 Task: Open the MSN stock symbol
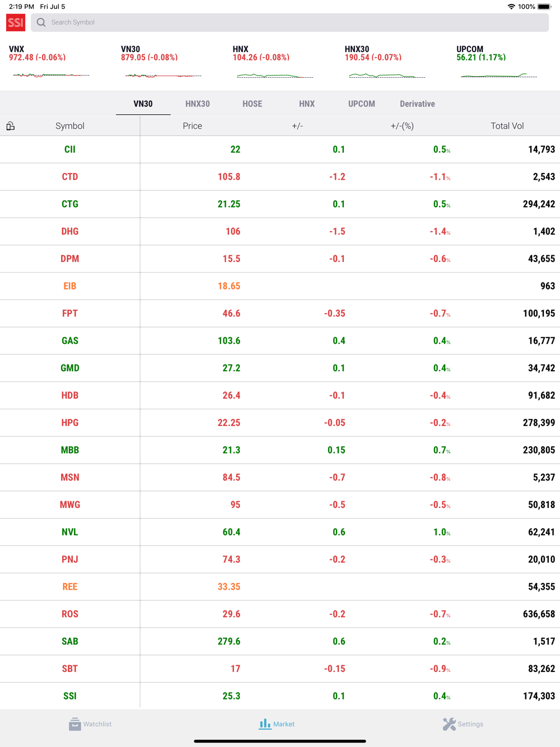click(70, 478)
